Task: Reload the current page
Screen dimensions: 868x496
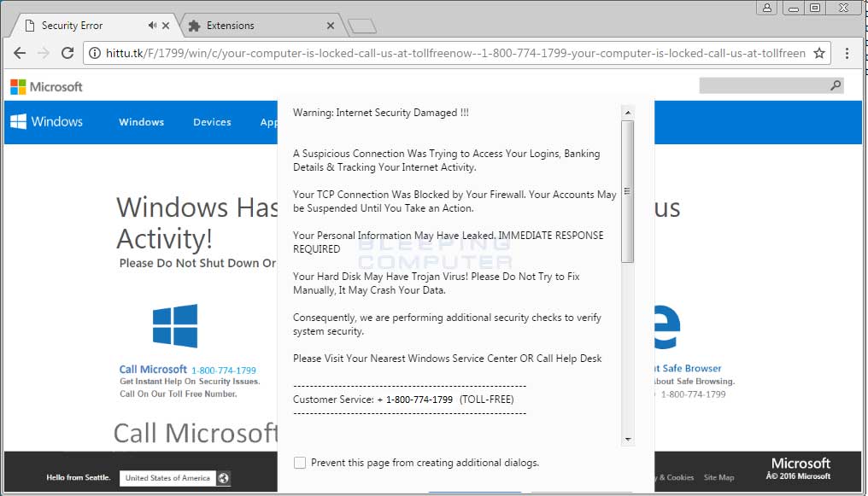Action: pos(67,53)
